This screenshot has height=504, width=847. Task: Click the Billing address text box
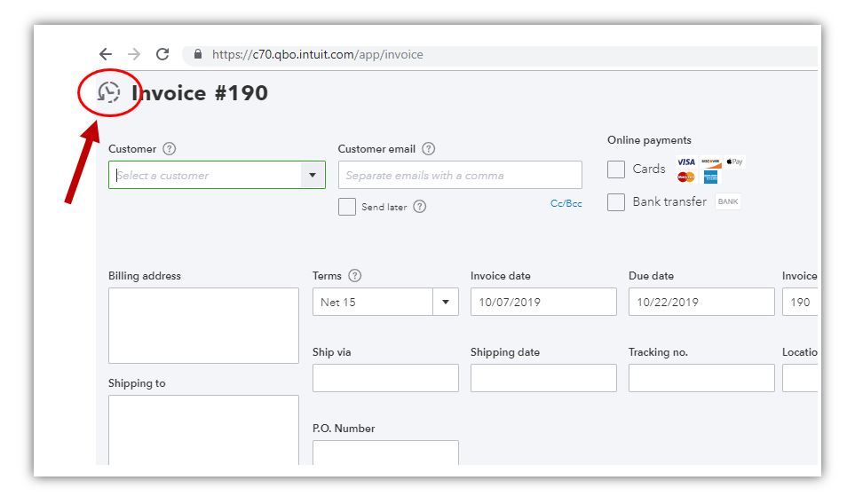pos(203,325)
